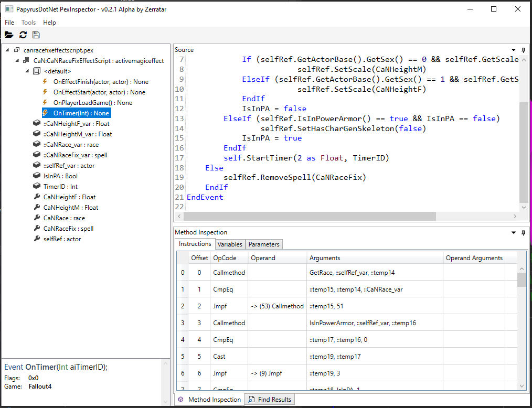This screenshot has height=408, width=532.
Task: Click the instructions grid vertical scrollbar thumb
Action: click(x=522, y=280)
